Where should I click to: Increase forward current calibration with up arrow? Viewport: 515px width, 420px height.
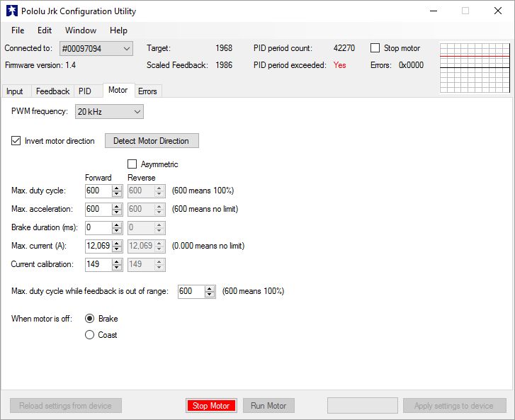point(117,261)
